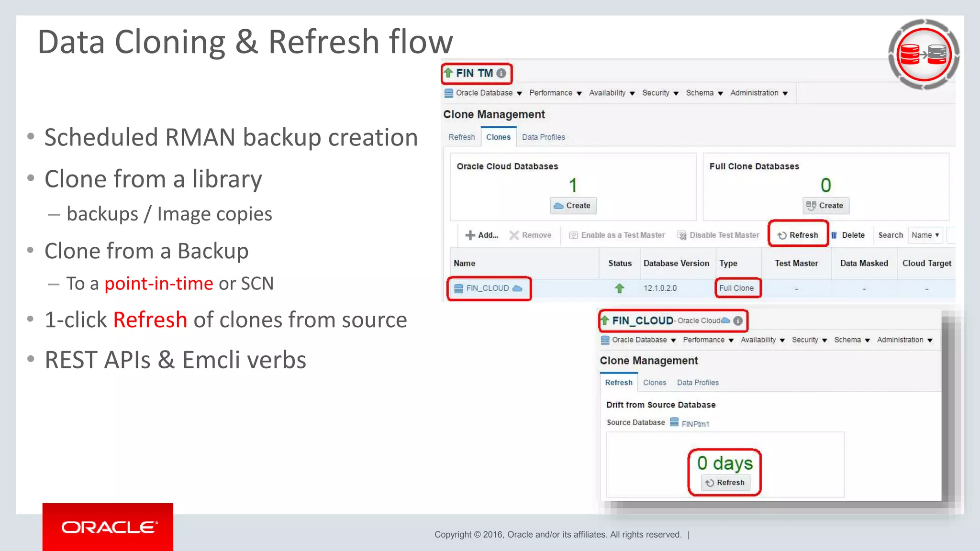Image resolution: width=980 pixels, height=551 pixels.
Task: Open the Schema menu in the FIN_CLOUD panel
Action: (852, 340)
